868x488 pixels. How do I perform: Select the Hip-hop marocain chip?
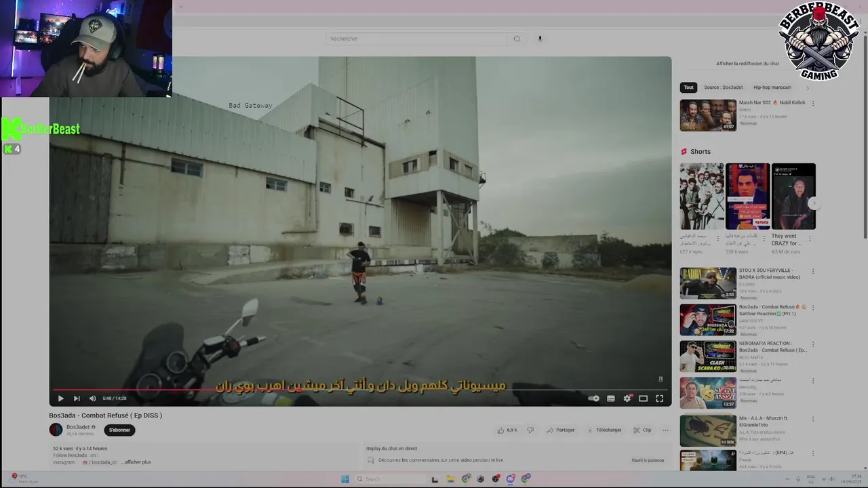772,87
